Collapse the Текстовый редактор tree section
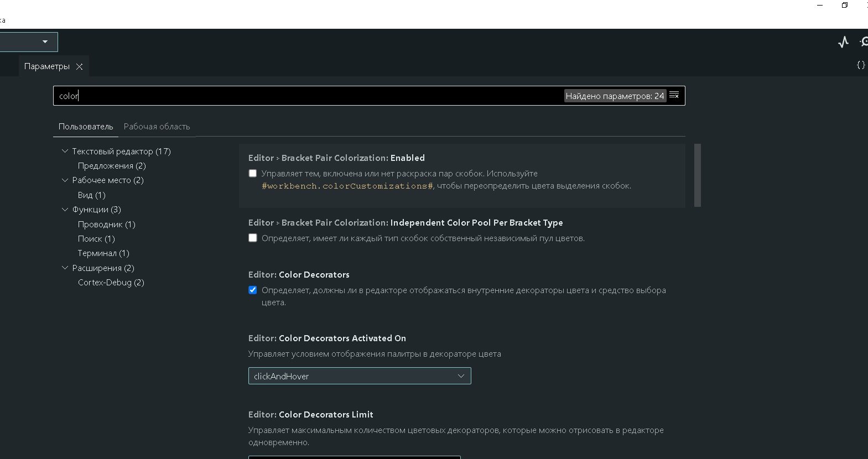 (x=65, y=151)
